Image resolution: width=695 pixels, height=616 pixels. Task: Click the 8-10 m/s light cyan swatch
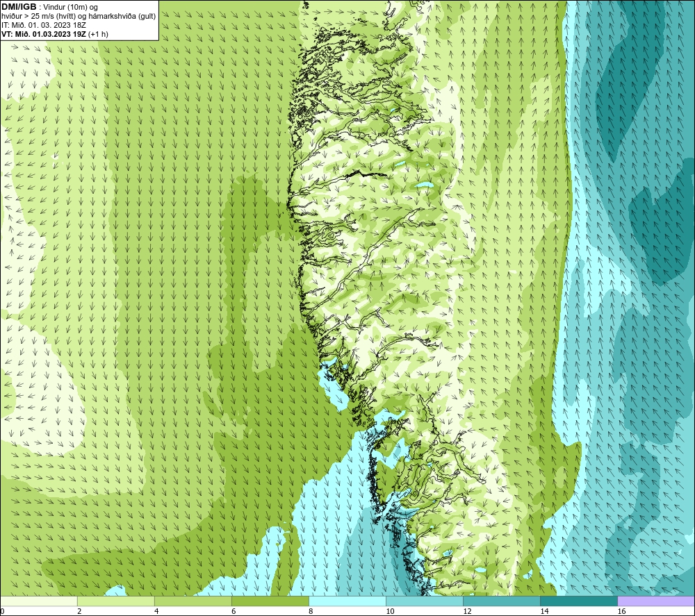tap(347, 601)
